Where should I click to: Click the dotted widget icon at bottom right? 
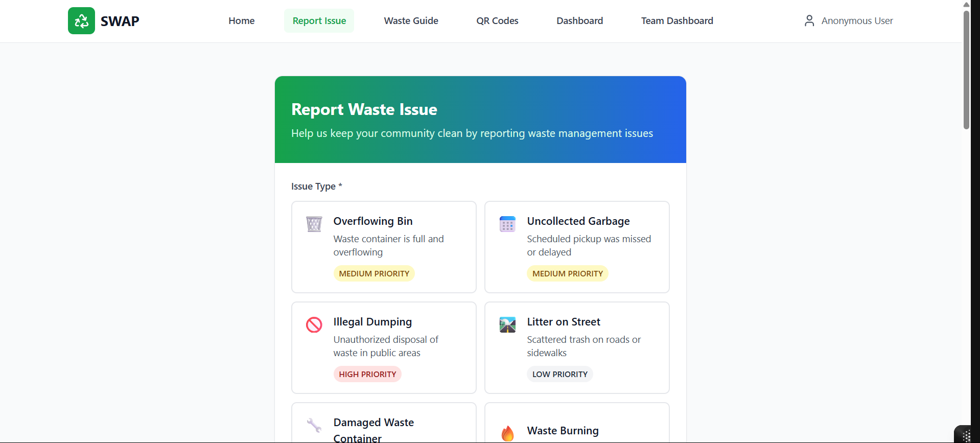(966, 436)
